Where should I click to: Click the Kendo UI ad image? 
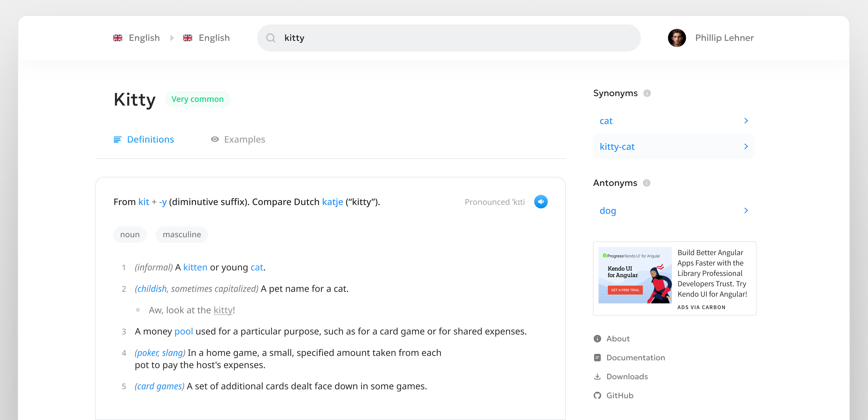[x=635, y=275]
